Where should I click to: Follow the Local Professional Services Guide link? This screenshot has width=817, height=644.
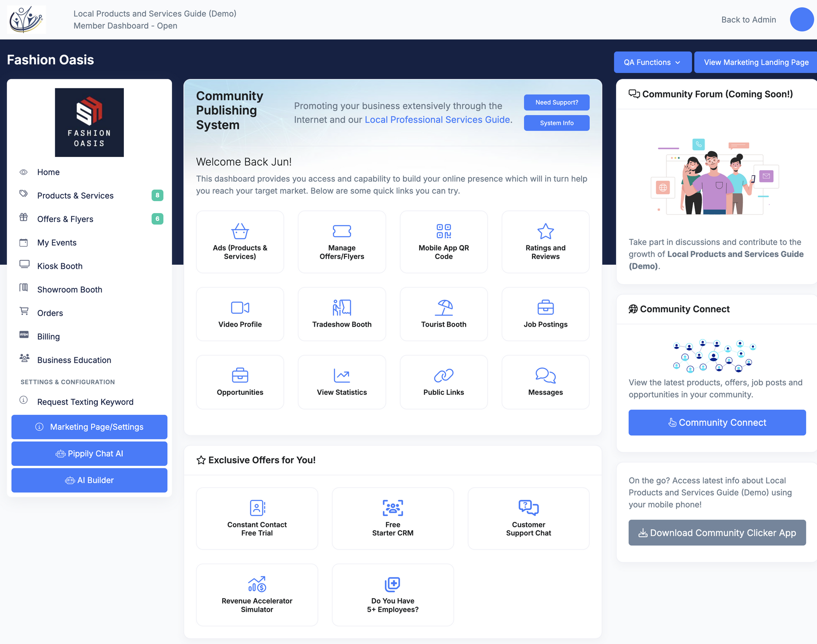(437, 120)
